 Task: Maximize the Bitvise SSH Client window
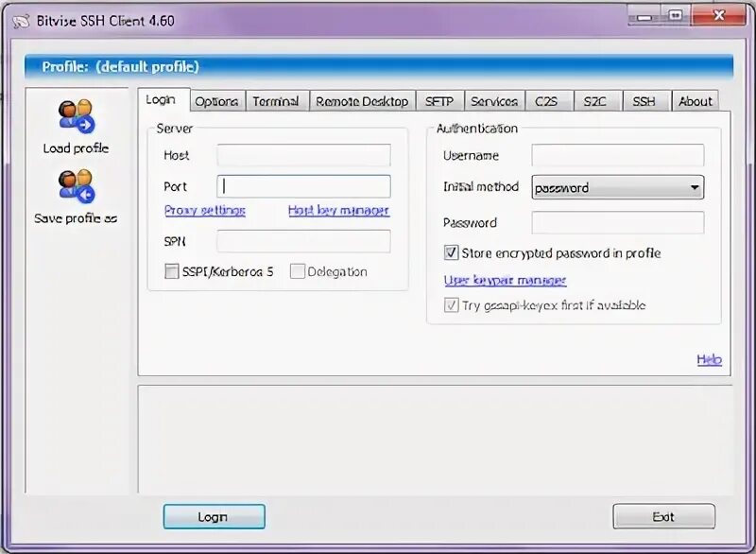pyautogui.click(x=676, y=16)
